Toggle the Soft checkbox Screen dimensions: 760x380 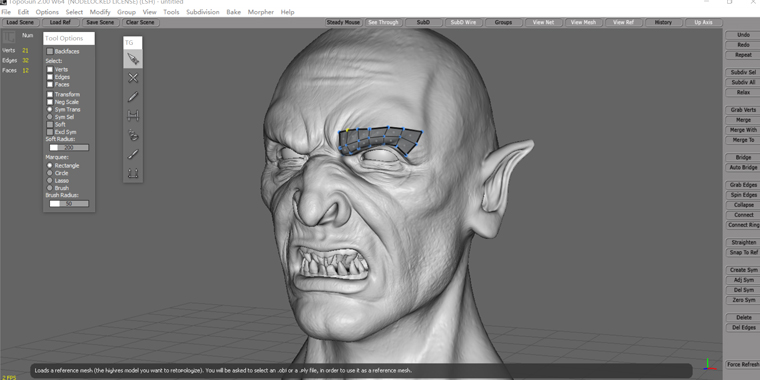(50, 125)
